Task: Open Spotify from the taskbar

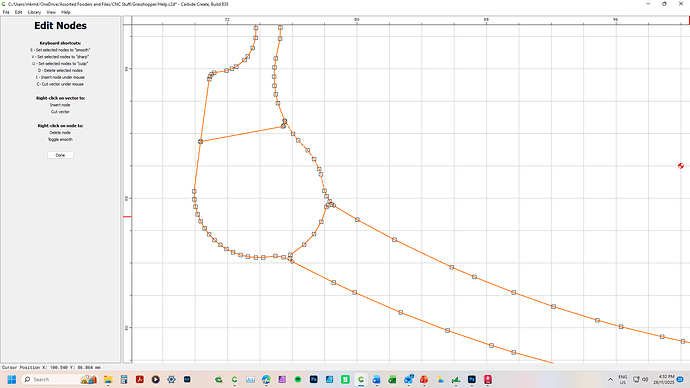Action: click(x=298, y=379)
